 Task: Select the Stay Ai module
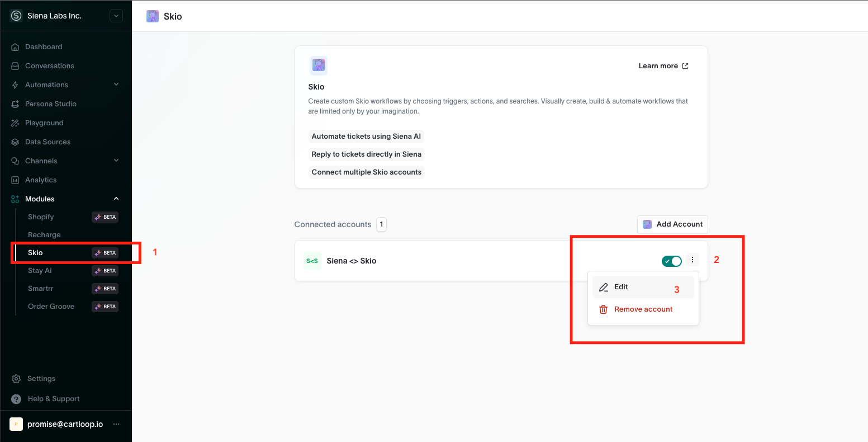coord(40,271)
